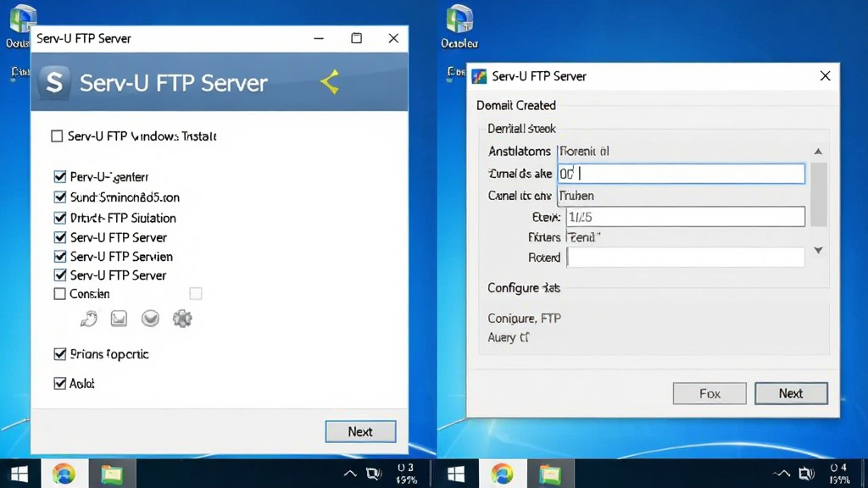Click the 'Coniqure, FTP' text

coord(524,319)
